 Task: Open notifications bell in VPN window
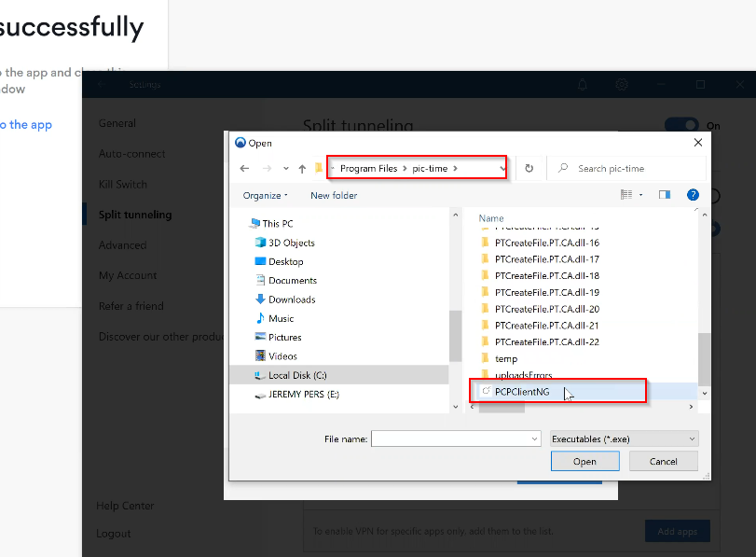[x=583, y=85]
